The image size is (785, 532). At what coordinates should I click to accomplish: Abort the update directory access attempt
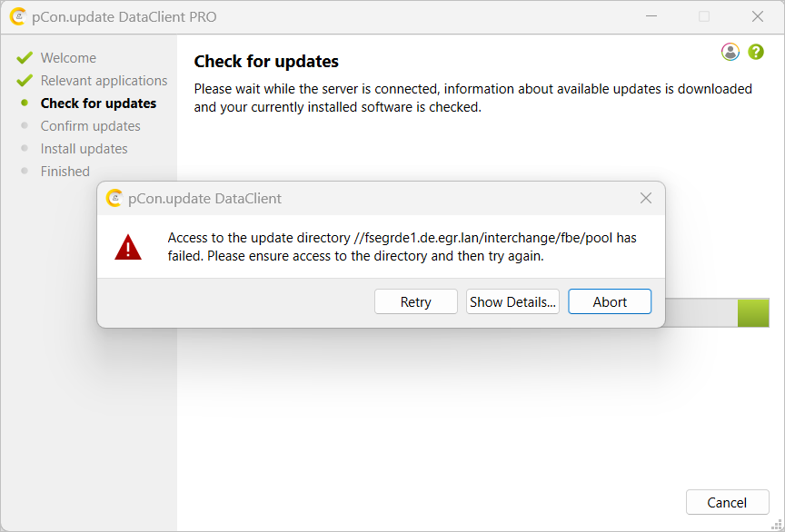point(610,301)
